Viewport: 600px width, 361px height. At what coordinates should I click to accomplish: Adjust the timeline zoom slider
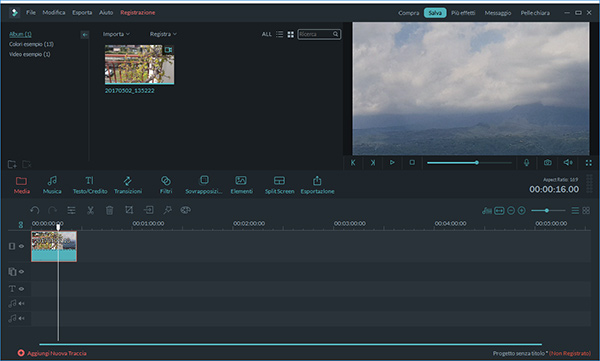click(x=548, y=211)
